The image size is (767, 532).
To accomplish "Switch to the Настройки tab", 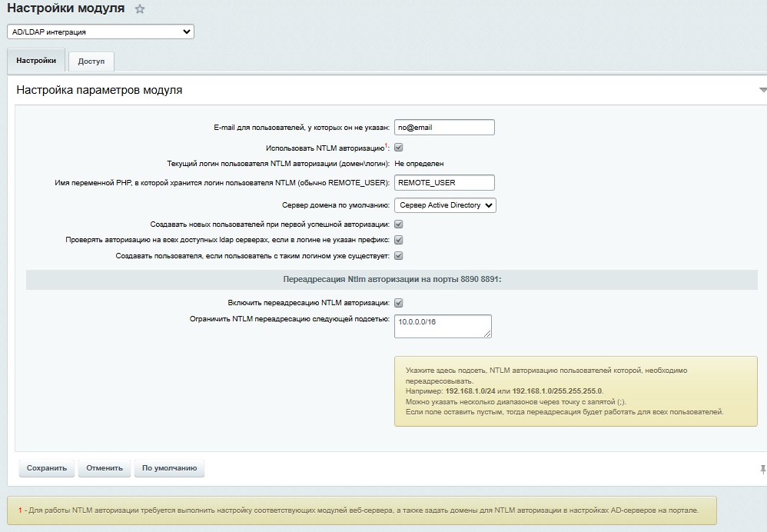I will (36, 61).
